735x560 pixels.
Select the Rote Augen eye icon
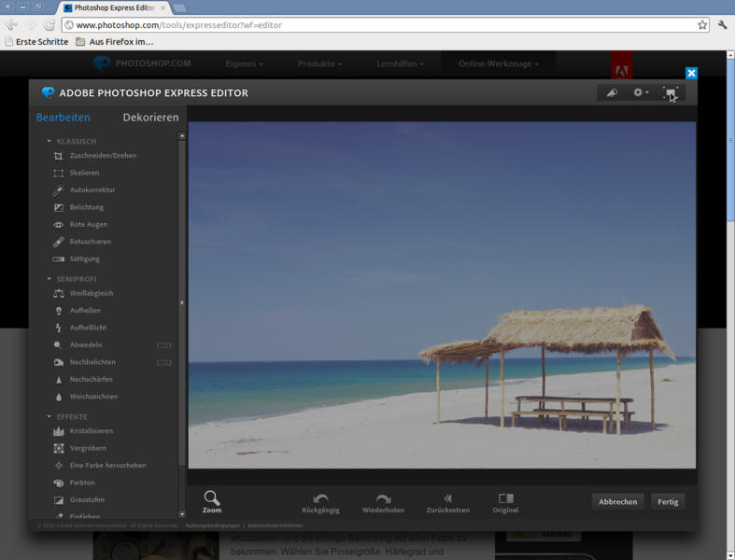(x=58, y=225)
